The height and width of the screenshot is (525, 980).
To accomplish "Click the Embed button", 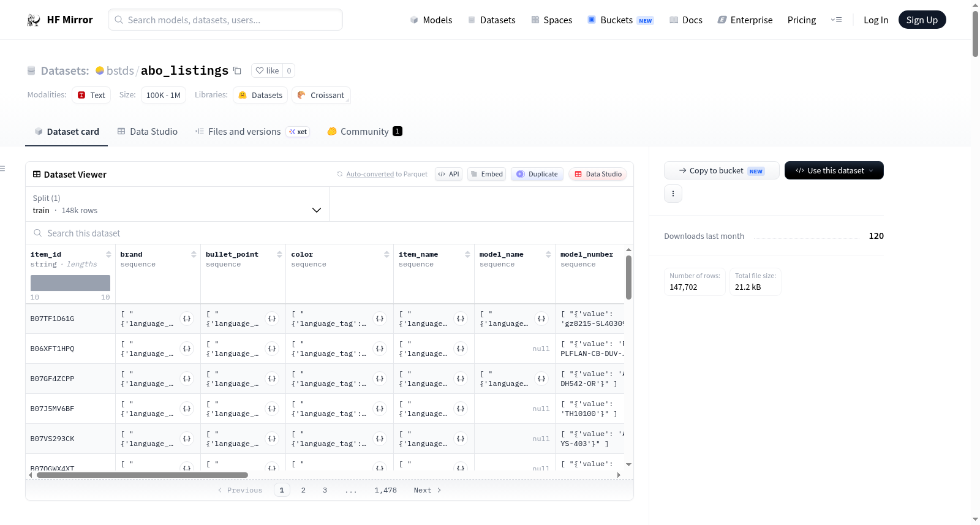I will [x=486, y=174].
